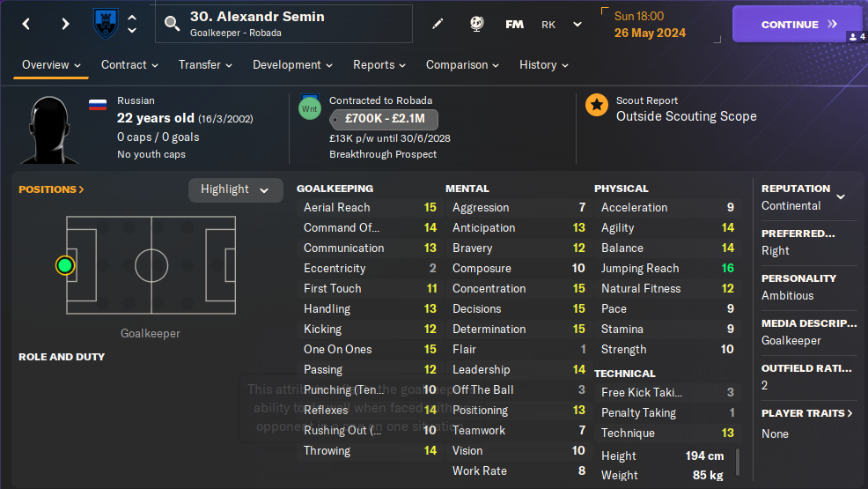This screenshot has width=868, height=489.
Task: Select the green goalkeeper position marker
Action: point(64,265)
